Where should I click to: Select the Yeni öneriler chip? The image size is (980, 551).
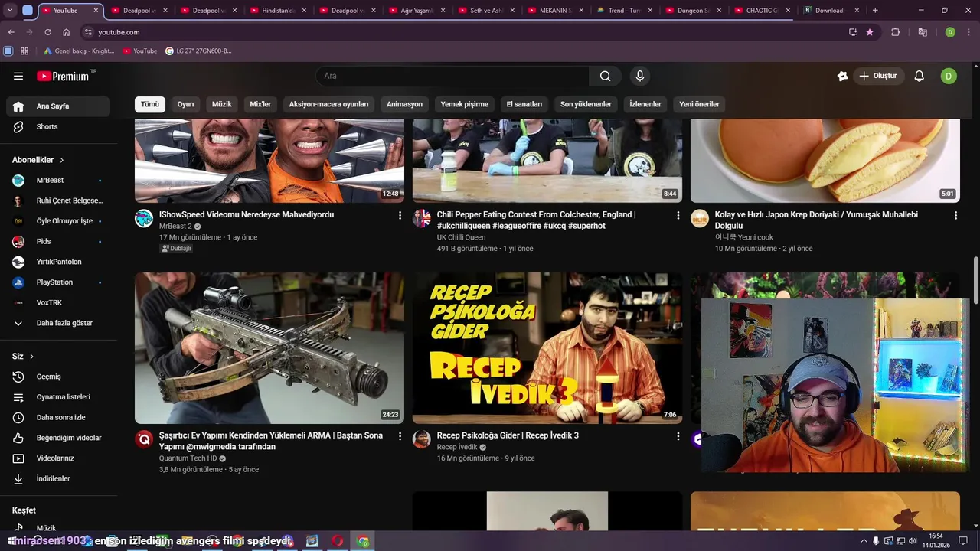tap(699, 104)
